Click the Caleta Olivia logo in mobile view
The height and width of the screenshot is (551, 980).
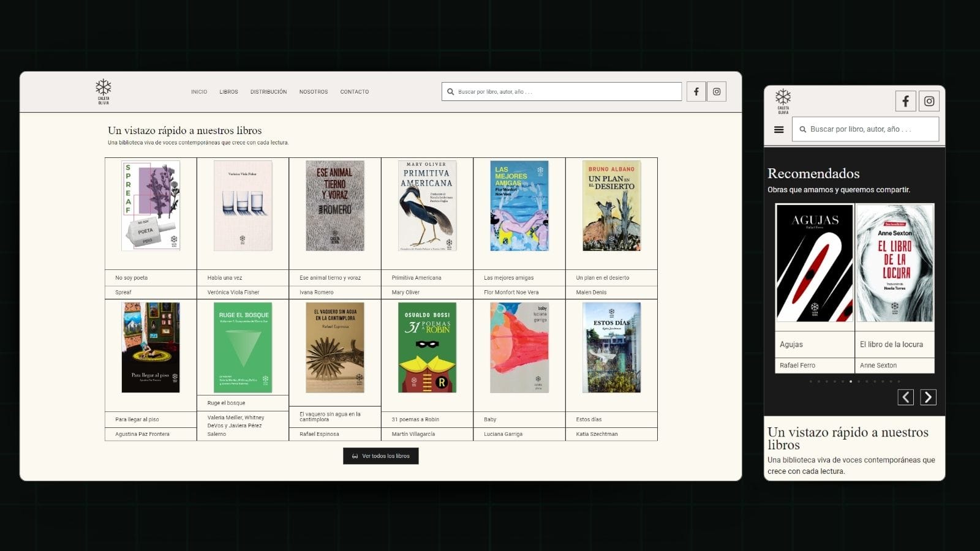click(783, 101)
